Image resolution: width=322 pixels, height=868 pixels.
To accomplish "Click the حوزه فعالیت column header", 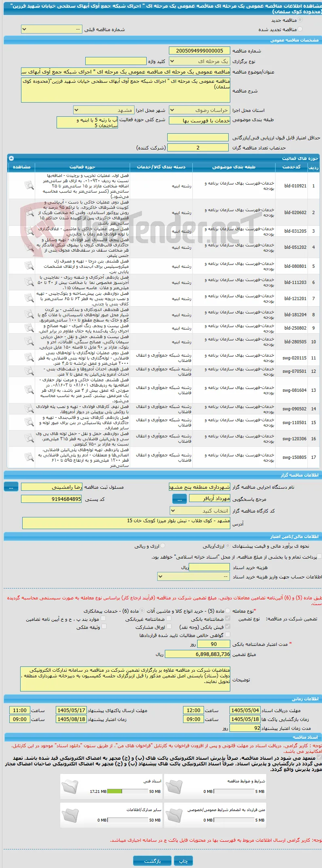I will 82,167.
